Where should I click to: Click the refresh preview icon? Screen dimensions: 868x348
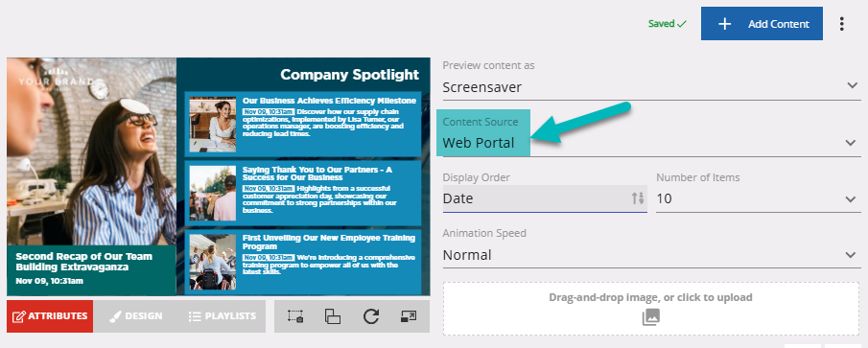click(371, 316)
